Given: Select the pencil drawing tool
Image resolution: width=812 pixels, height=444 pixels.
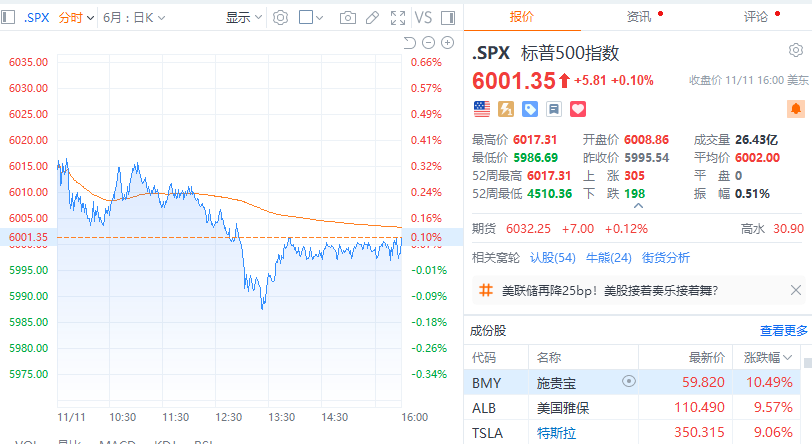Looking at the screenshot, I should click(373, 17).
